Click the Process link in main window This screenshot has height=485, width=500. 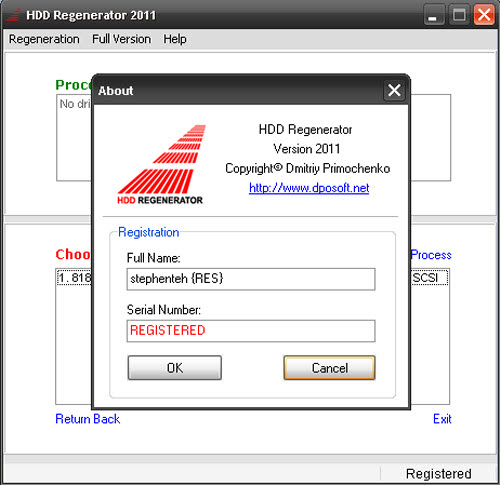point(431,255)
